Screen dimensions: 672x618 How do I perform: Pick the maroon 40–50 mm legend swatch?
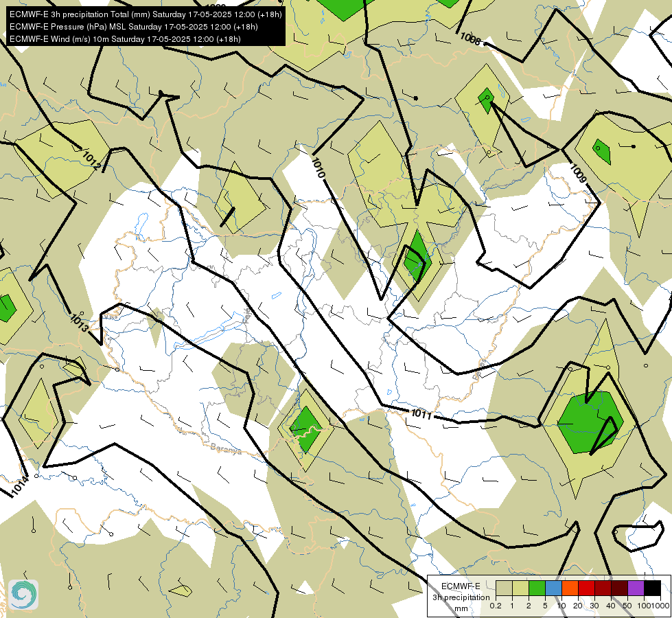(x=619, y=588)
